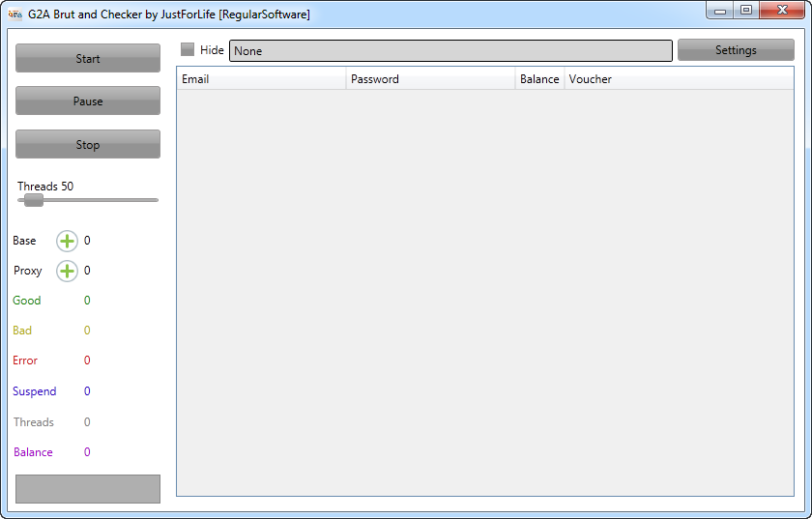Select the red Error label
The image size is (812, 519).
click(x=25, y=360)
